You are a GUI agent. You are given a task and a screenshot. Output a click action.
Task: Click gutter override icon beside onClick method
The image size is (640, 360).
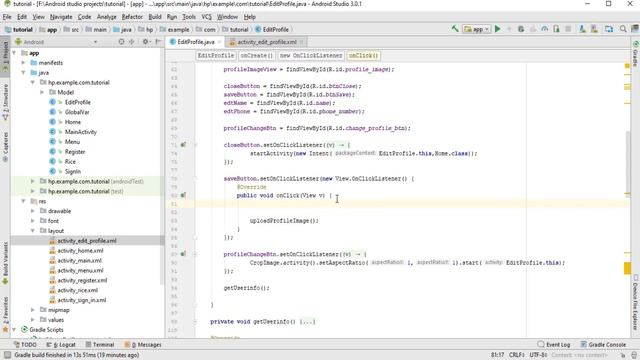[183, 195]
